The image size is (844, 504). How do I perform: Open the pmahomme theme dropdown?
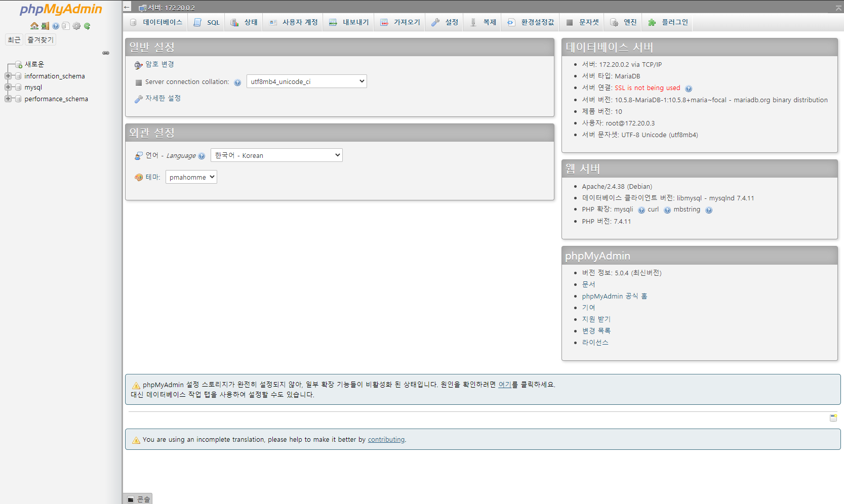click(x=191, y=177)
